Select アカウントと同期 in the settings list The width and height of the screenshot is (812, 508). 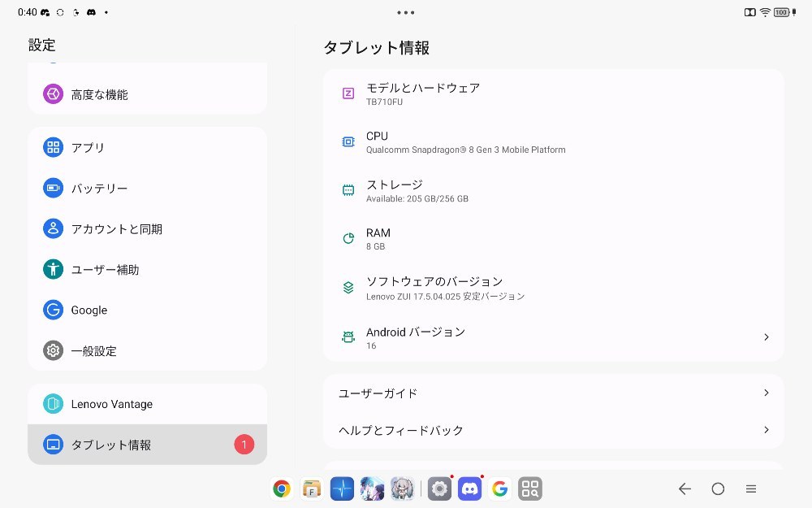click(x=148, y=228)
